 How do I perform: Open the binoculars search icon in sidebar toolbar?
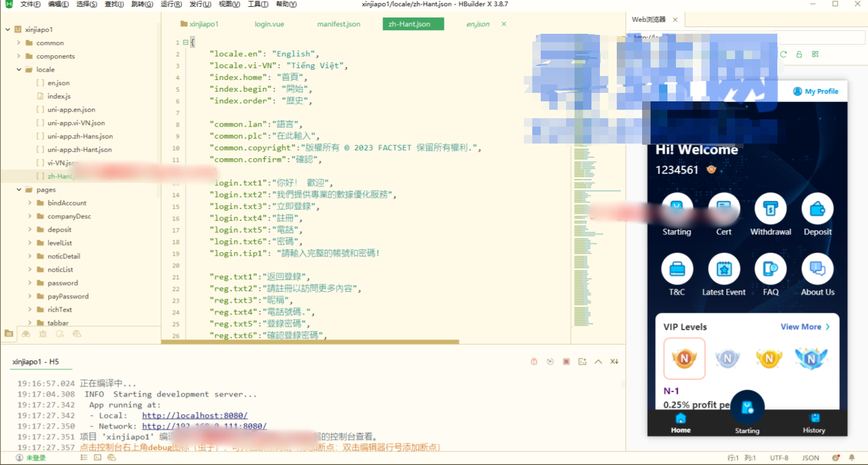tap(26, 334)
